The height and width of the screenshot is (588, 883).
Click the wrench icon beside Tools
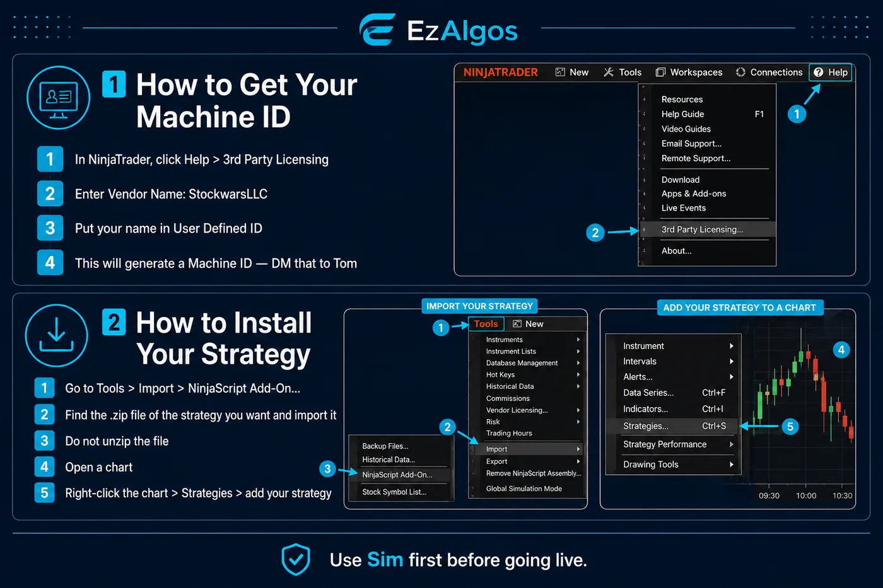coord(609,72)
